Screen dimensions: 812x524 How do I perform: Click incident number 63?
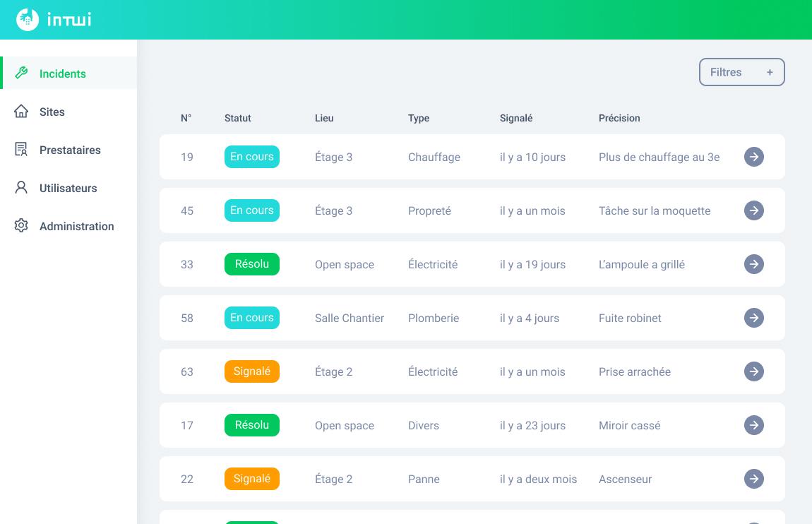tap(187, 371)
